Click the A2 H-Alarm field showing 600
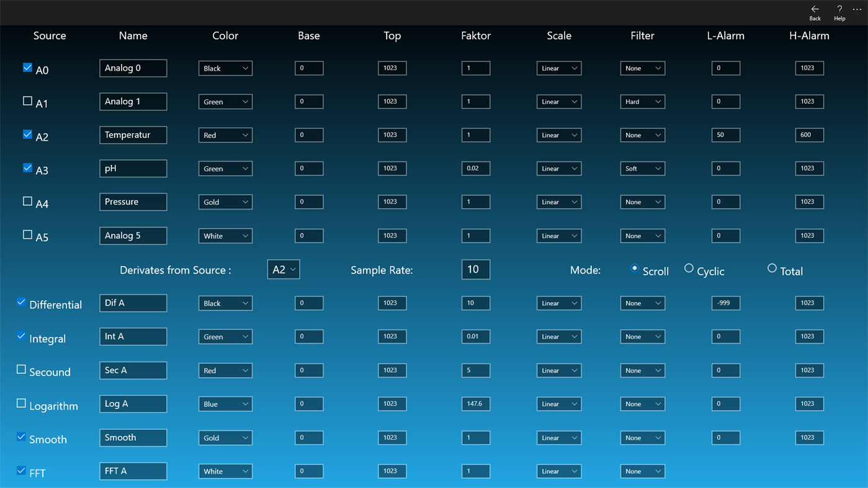The width and height of the screenshot is (868, 488). 810,135
